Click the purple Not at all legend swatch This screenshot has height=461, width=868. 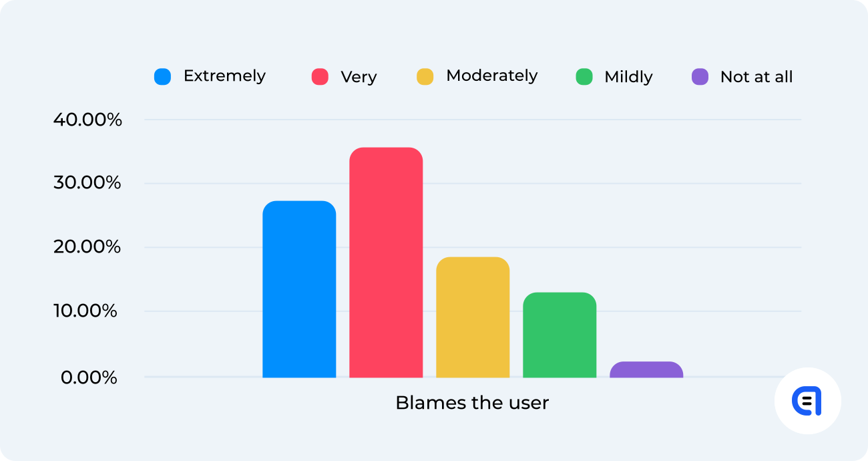pos(700,77)
